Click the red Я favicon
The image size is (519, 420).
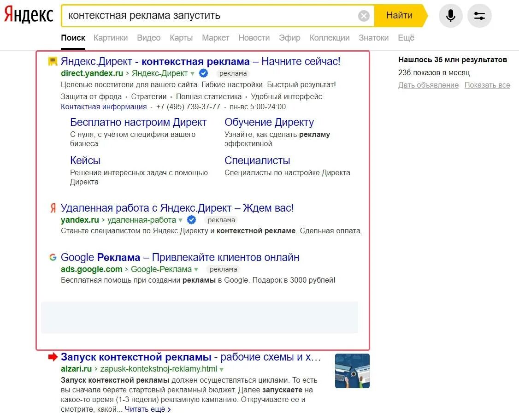point(53,208)
